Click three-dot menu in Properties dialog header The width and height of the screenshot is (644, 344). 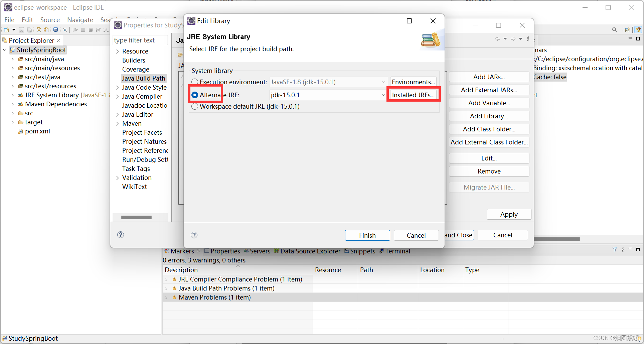pyautogui.click(x=528, y=39)
